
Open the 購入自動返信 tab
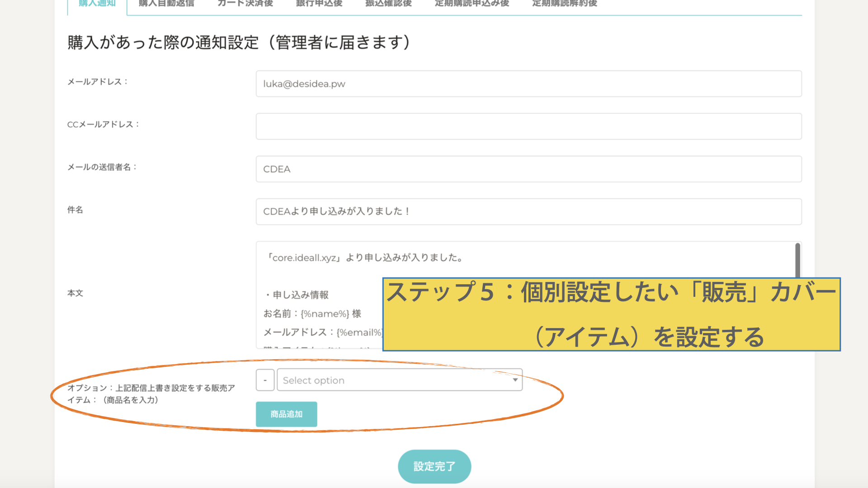pyautogui.click(x=166, y=4)
